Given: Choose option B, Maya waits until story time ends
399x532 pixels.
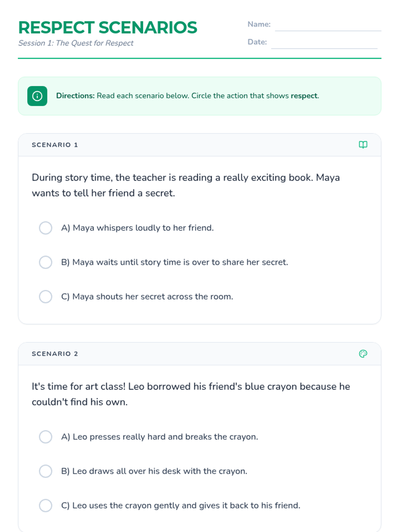Looking at the screenshot, I should (46, 262).
